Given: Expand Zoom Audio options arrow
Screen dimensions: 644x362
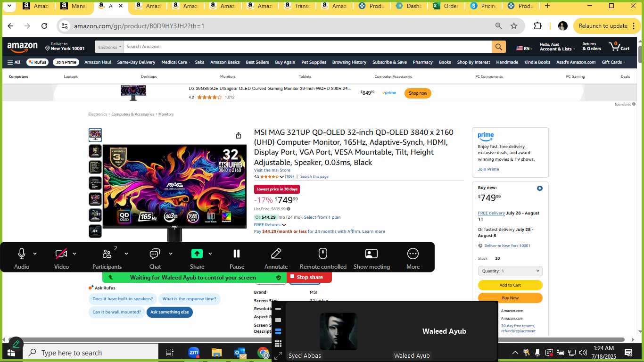Looking at the screenshot, I should pyautogui.click(x=35, y=254).
